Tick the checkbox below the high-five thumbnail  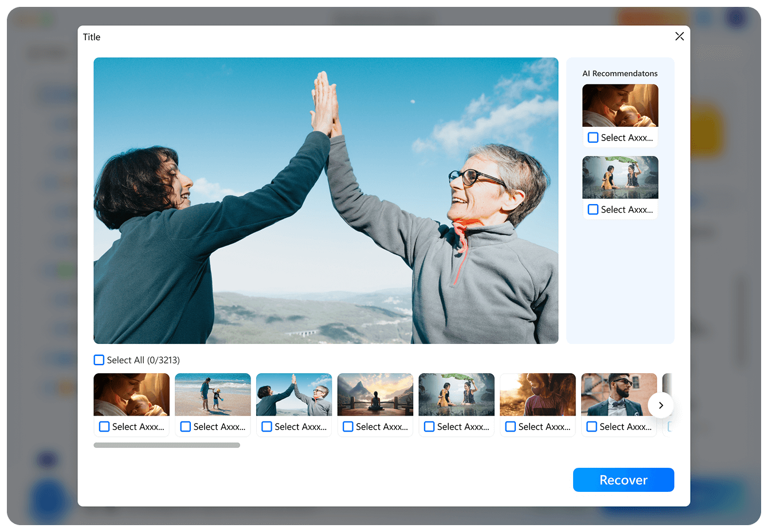pos(267,427)
